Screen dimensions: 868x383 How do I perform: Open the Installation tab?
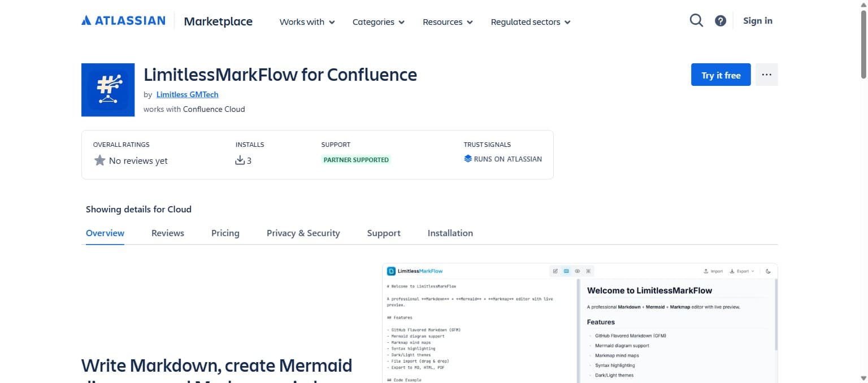pos(450,233)
